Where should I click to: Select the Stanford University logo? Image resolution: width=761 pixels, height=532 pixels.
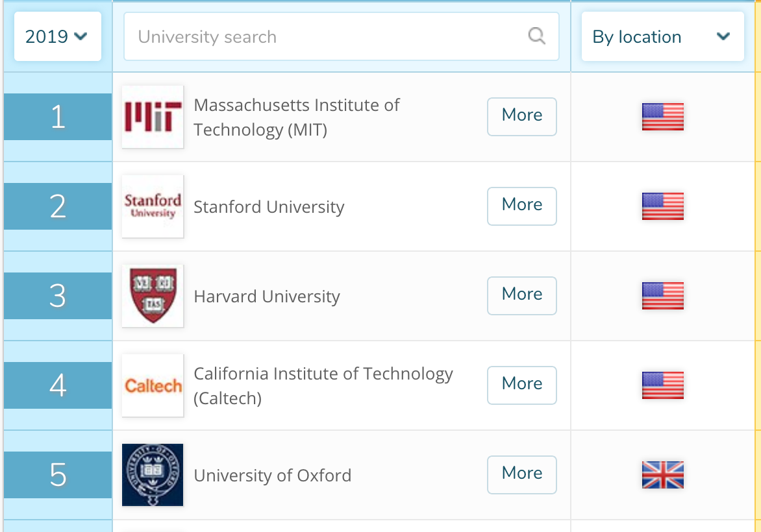click(x=153, y=206)
